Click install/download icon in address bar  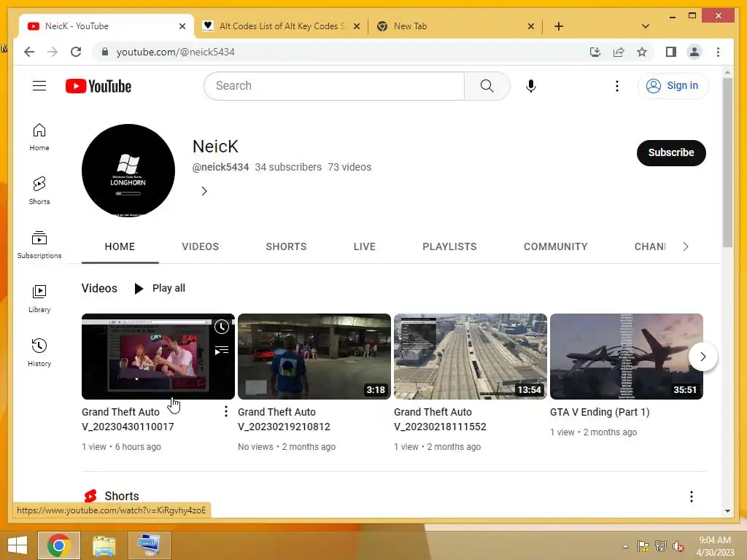(x=595, y=52)
